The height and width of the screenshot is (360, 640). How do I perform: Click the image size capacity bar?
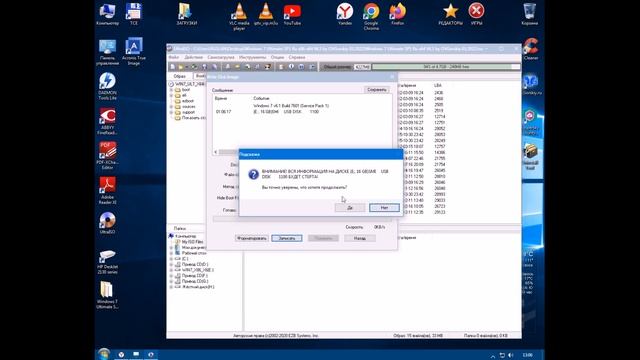pyautogui.click(x=446, y=67)
